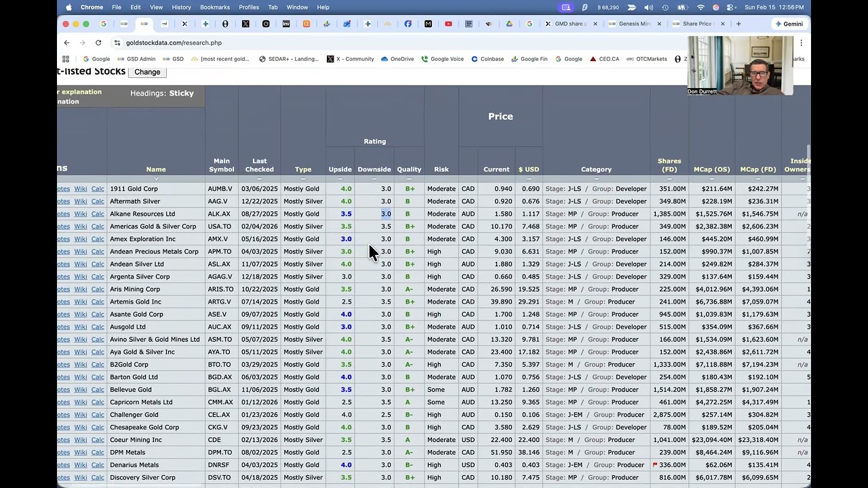
Task: Switch to the Facebook tab
Action: tap(408, 24)
